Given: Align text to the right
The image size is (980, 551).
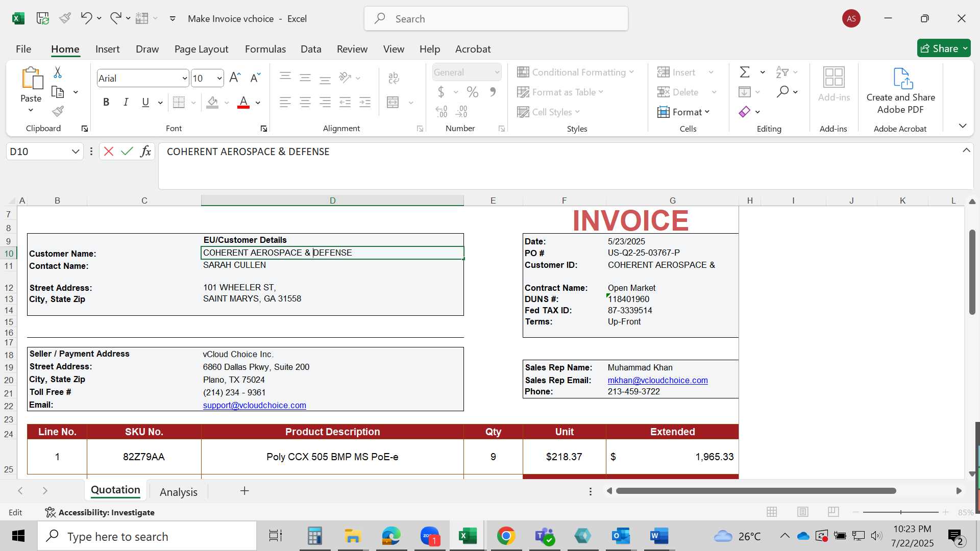Looking at the screenshot, I should 325,103.
